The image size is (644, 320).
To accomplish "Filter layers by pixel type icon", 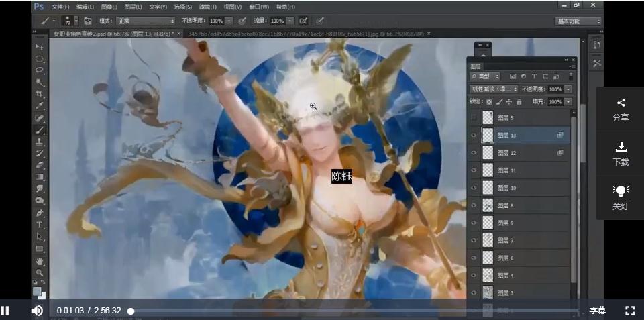I will pos(513,76).
